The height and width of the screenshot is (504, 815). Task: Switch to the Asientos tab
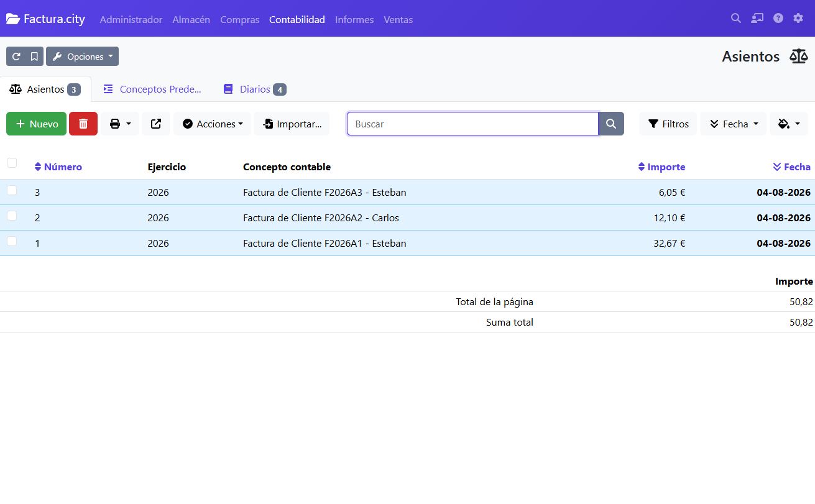(x=45, y=89)
